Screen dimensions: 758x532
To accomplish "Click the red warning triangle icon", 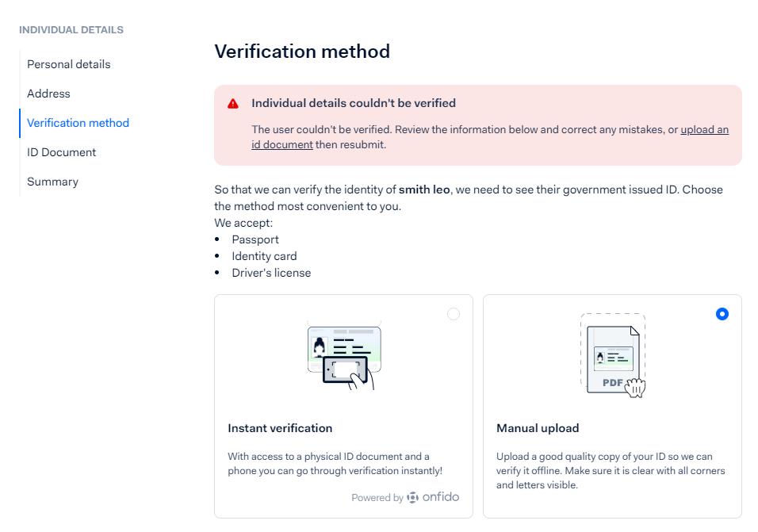I will 233,104.
